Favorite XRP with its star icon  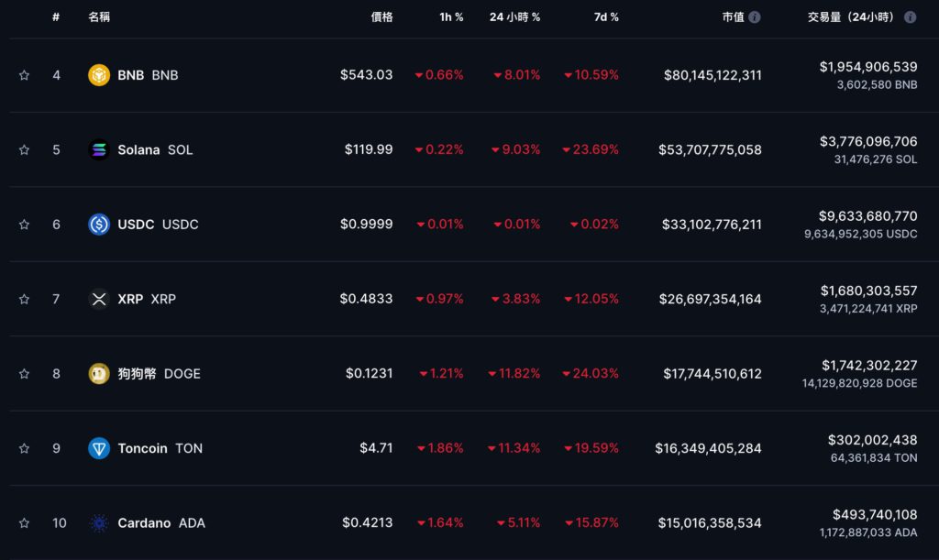(x=24, y=299)
